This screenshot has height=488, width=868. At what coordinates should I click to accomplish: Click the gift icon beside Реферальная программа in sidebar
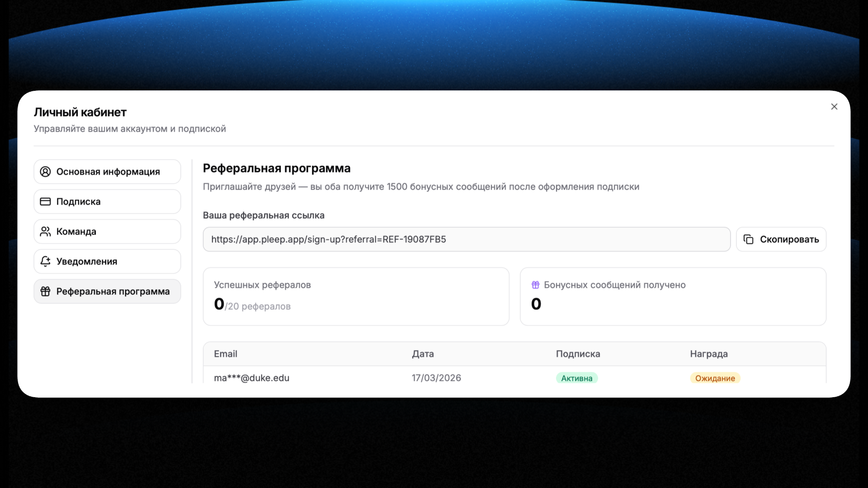[x=45, y=291]
